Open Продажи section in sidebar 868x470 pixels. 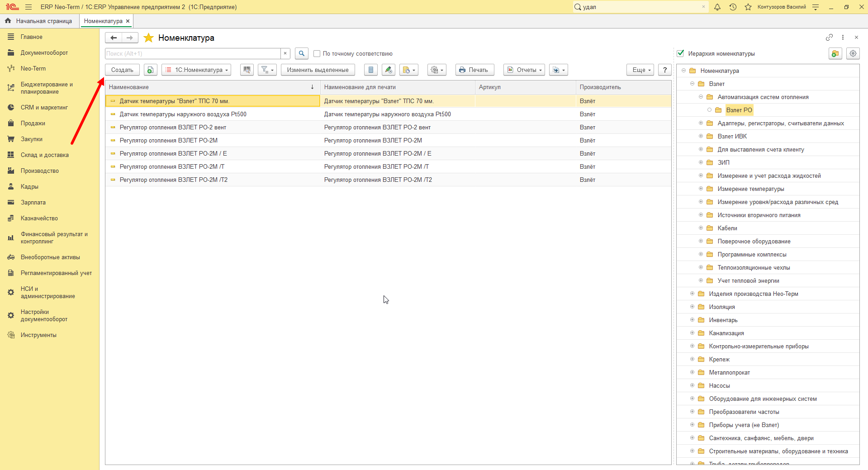33,123
